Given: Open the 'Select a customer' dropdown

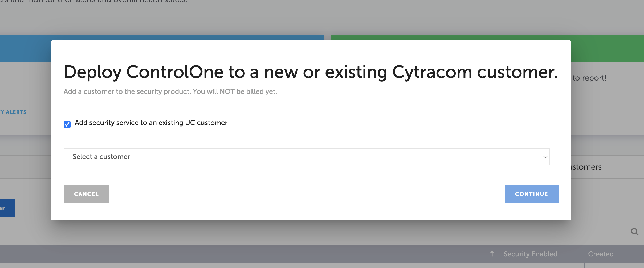Looking at the screenshot, I should point(307,157).
